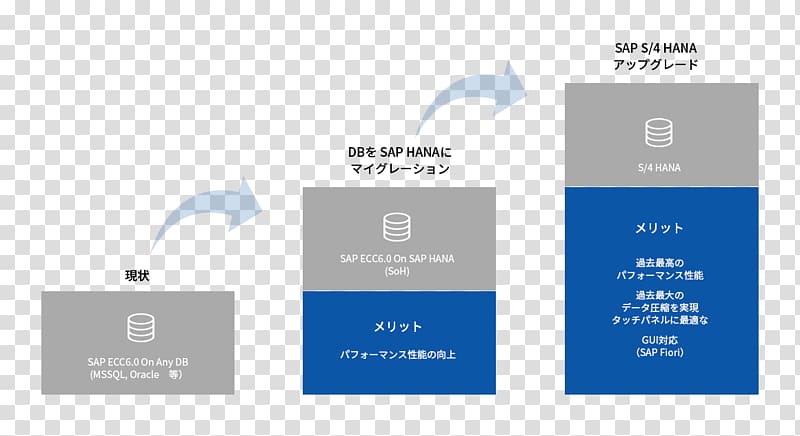The width and height of the screenshot is (800, 436).
Task: Click the database icon above SAP ECC6.0 On SAP HANA
Action: (397, 227)
